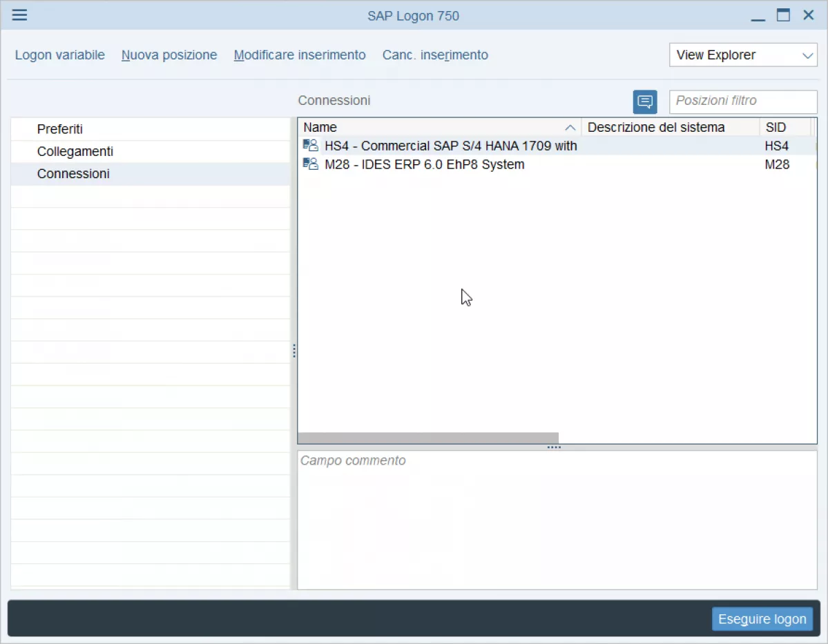Click Logon variabile link
The image size is (828, 644).
tap(59, 55)
